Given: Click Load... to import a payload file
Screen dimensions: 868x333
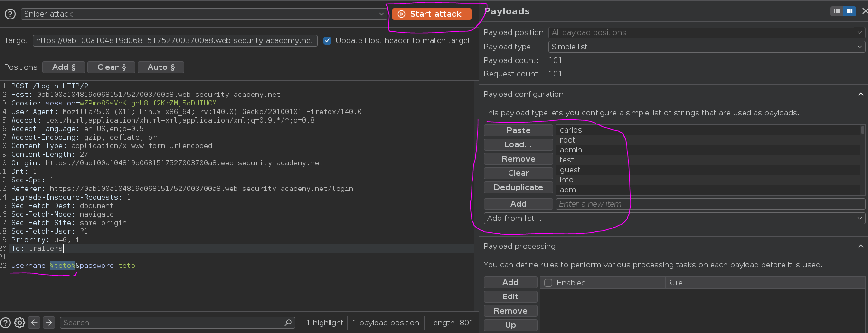Looking at the screenshot, I should coord(519,144).
